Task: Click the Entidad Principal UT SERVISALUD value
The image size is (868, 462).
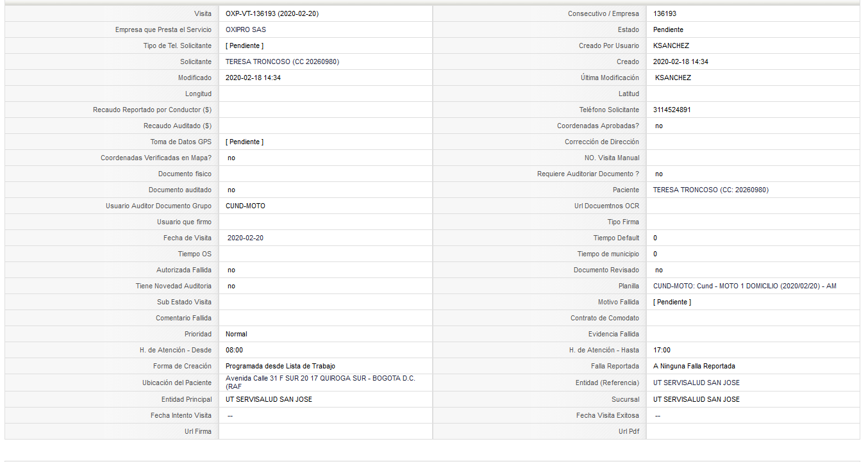Action: [269, 399]
